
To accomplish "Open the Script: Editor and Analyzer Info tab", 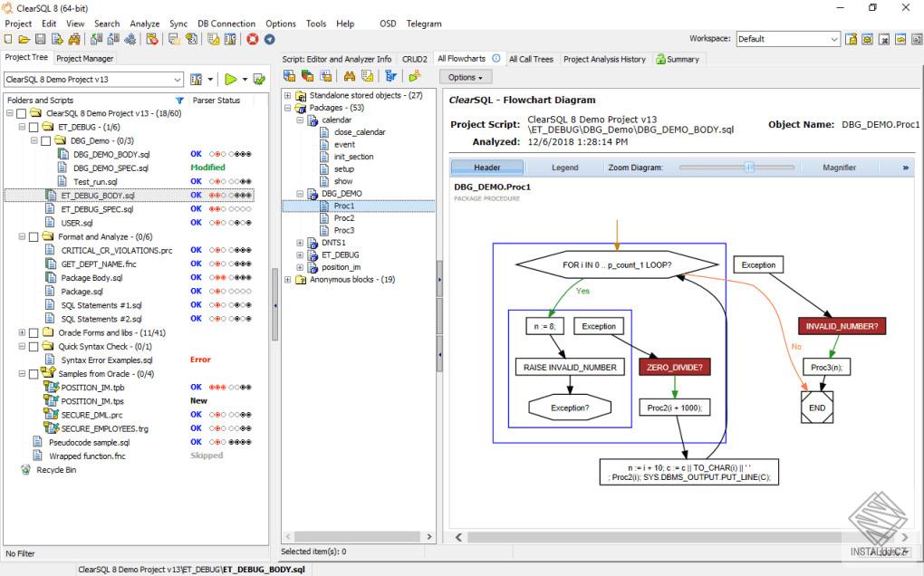I will [336, 59].
